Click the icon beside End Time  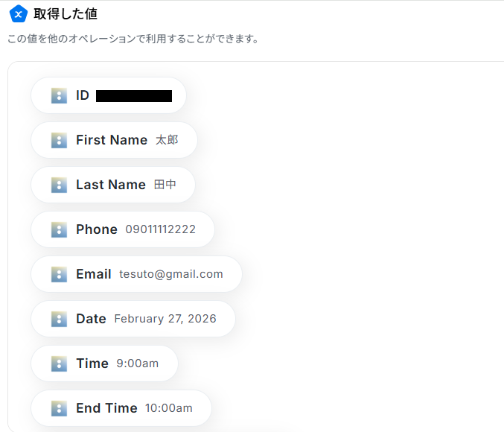pyautogui.click(x=60, y=408)
